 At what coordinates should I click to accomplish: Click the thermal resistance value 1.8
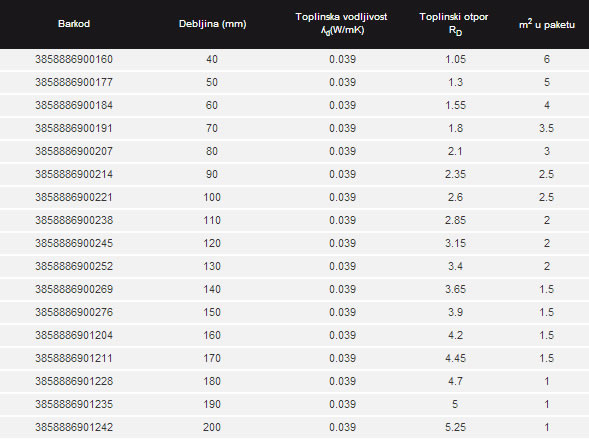tap(455, 128)
